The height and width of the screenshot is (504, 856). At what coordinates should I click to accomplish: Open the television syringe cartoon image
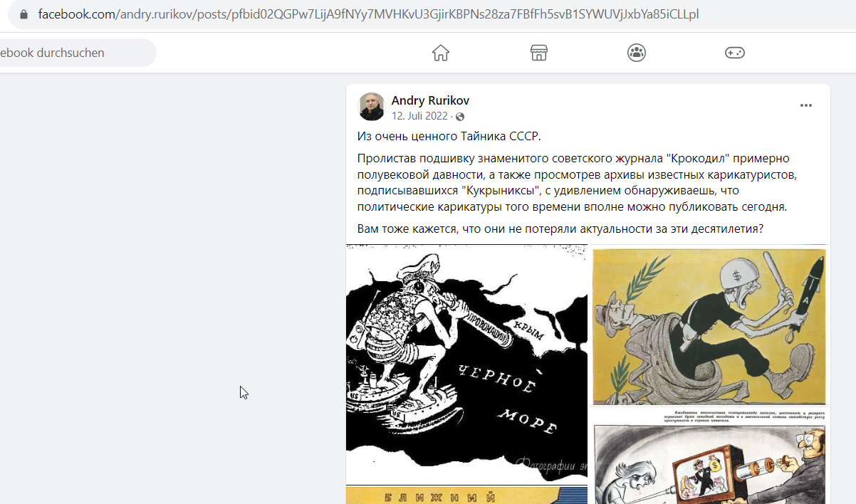(x=709, y=456)
